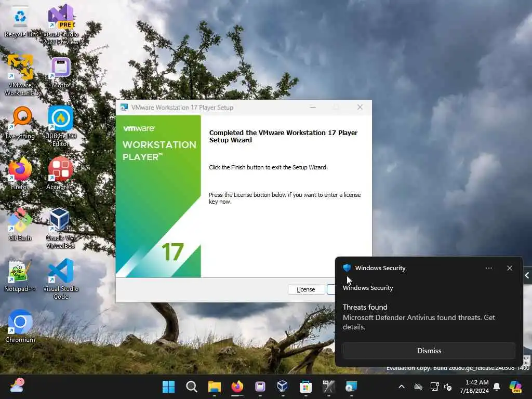Viewport: 532px width, 399px height.
Task: Open the Windows Start menu
Action: click(x=168, y=387)
